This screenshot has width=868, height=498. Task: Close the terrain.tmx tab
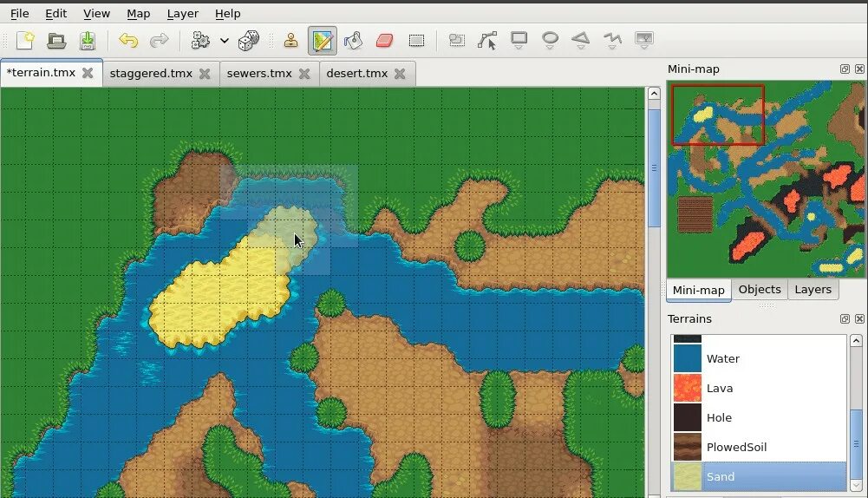pos(88,73)
